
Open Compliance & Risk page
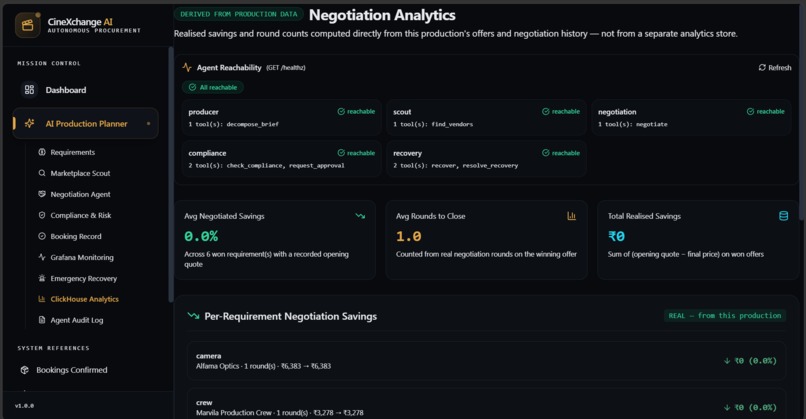click(80, 215)
